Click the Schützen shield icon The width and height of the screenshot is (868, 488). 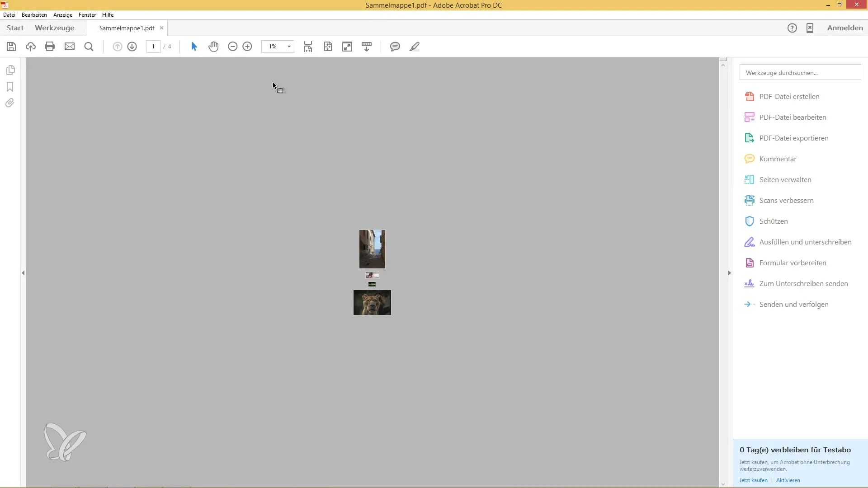(750, 221)
